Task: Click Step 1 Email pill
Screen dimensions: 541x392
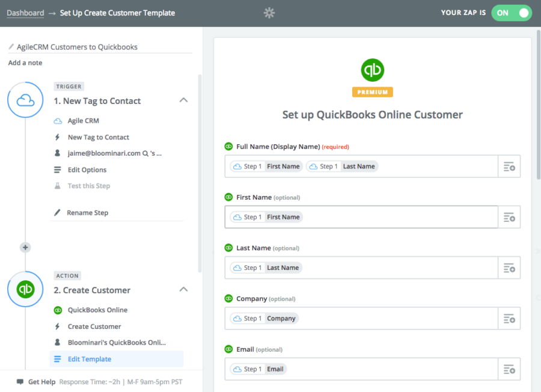Action: pos(258,369)
